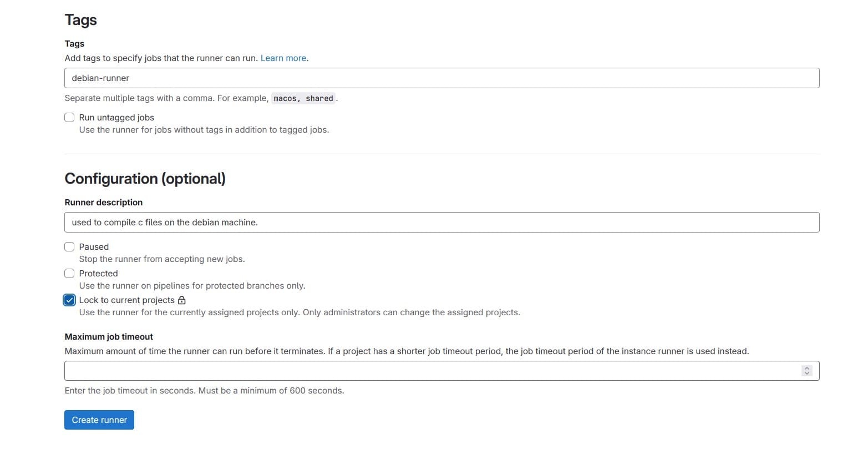Open the Learn more link about tags
Screen dimensions: 868x459
tap(283, 58)
